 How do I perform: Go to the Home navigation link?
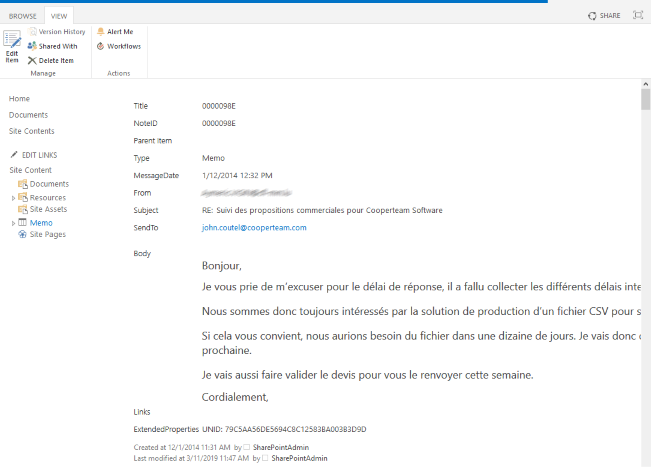pyautogui.click(x=19, y=98)
